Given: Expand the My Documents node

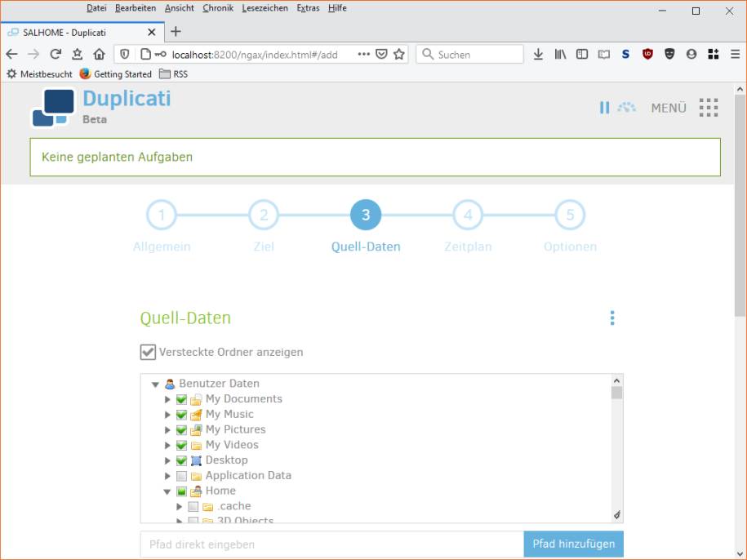Looking at the screenshot, I should [x=167, y=399].
